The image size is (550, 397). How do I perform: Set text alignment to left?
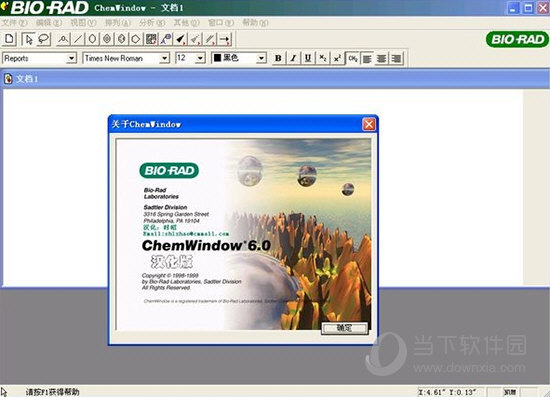point(367,58)
